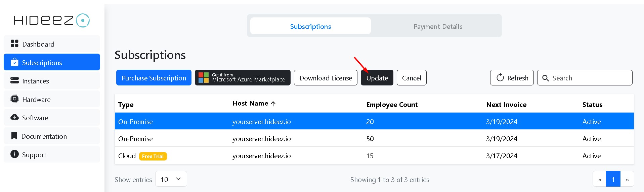The width and height of the screenshot is (644, 192).
Task: Select the Subscriptions bag icon in sidebar
Action: click(x=14, y=62)
